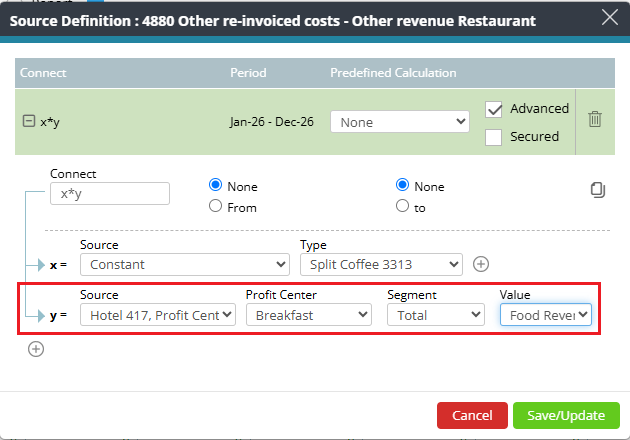Screen dimensions: 630x440
Task: Click the plus icon below the y row
Action: [x=36, y=349]
